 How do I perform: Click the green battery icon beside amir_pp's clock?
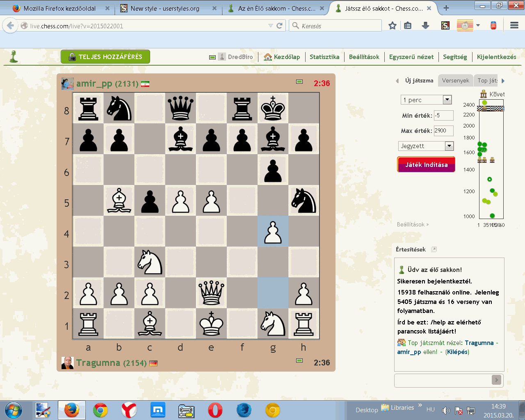pyautogui.click(x=299, y=82)
